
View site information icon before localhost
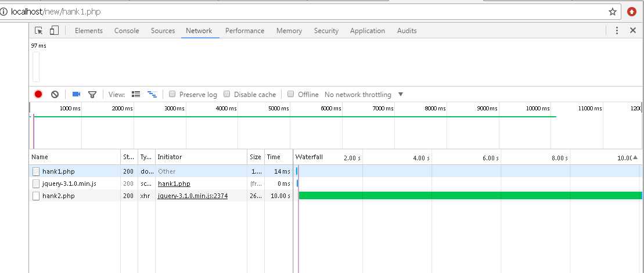tap(3, 12)
